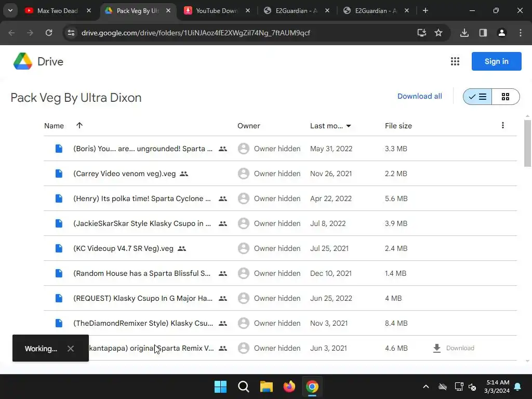Screen dimensions: 532x399
Task: Open the (Henry) Its polka time! file
Action: [x=142, y=198]
